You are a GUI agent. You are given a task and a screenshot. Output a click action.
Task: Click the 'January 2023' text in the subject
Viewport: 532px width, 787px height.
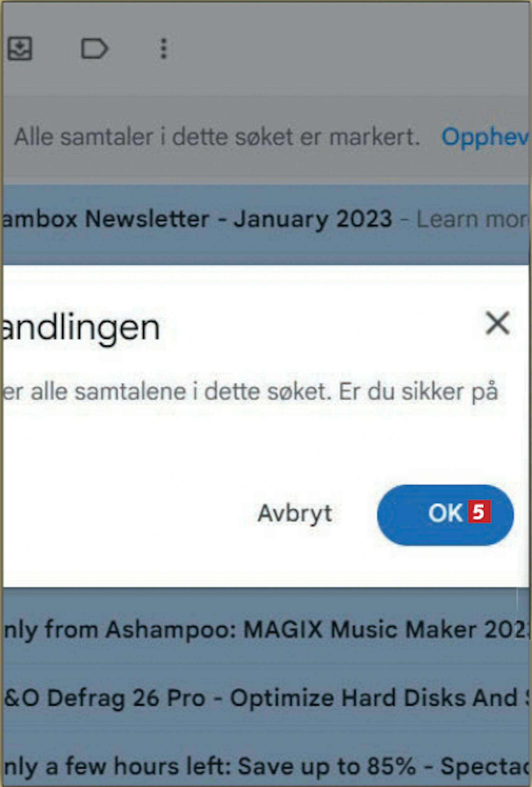coord(313,219)
